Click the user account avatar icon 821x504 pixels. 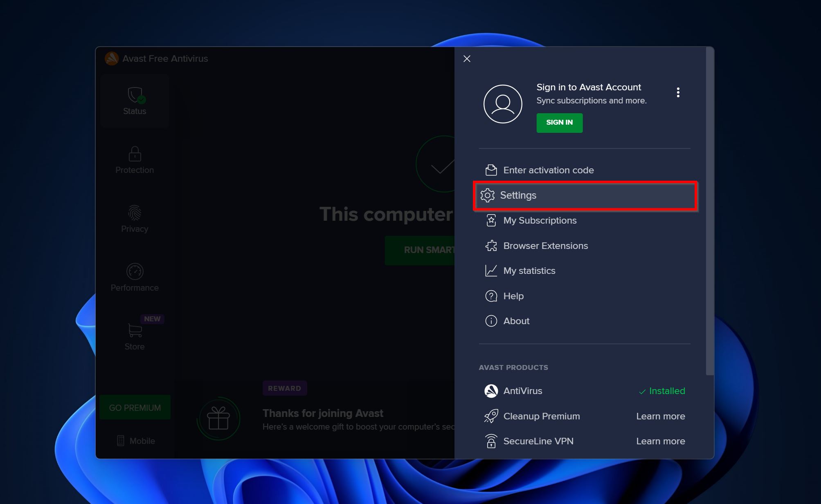tap(503, 104)
